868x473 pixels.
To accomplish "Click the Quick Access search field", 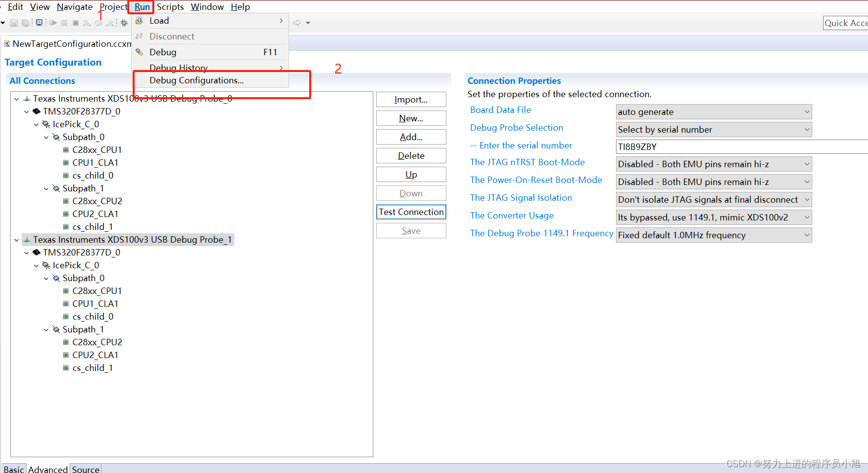I will point(845,23).
